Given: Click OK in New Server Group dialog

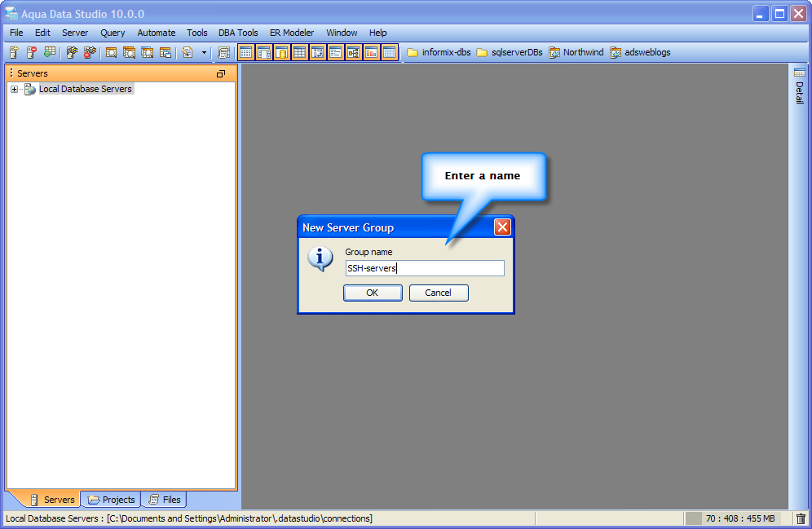Looking at the screenshot, I should point(373,293).
